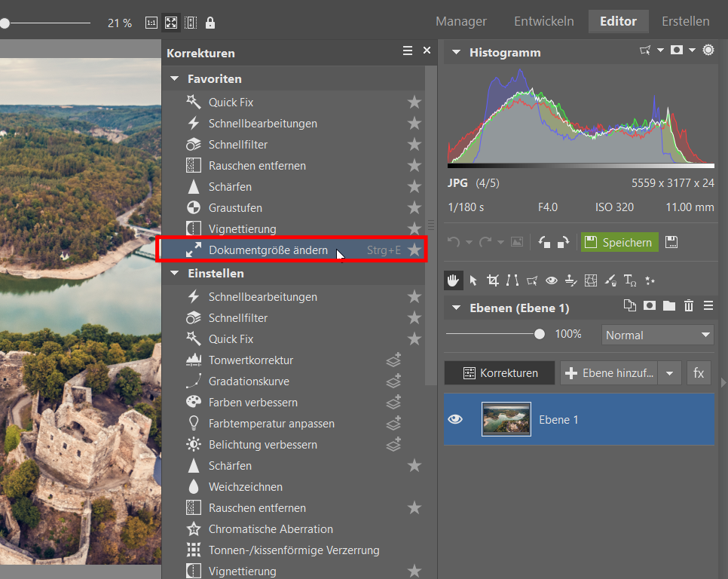Screen dimensions: 728x579
Task: Click the show original image icon
Action: 517,242
